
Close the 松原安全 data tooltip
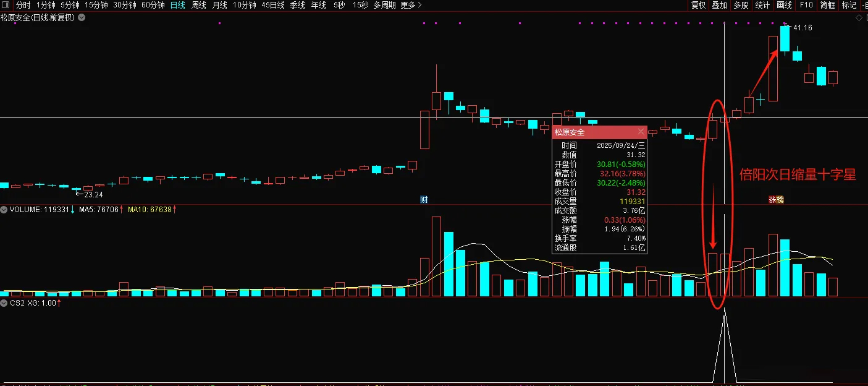pos(641,132)
